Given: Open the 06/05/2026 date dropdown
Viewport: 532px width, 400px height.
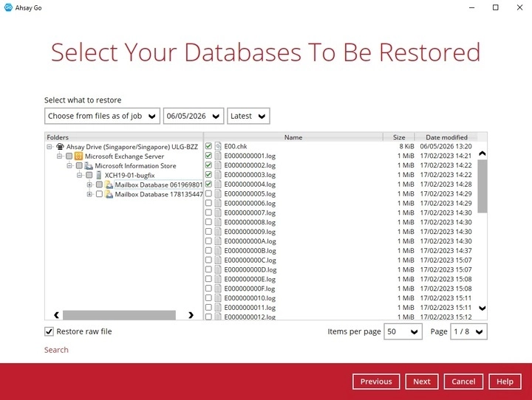Looking at the screenshot, I should (x=194, y=116).
